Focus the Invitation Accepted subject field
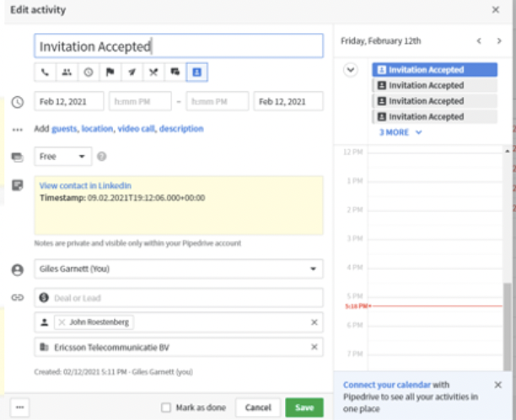The image size is (516, 420). [x=179, y=46]
